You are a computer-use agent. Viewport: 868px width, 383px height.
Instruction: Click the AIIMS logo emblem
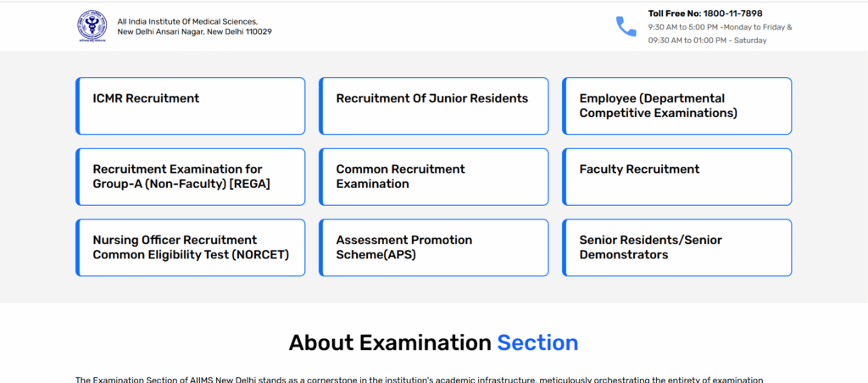92,26
